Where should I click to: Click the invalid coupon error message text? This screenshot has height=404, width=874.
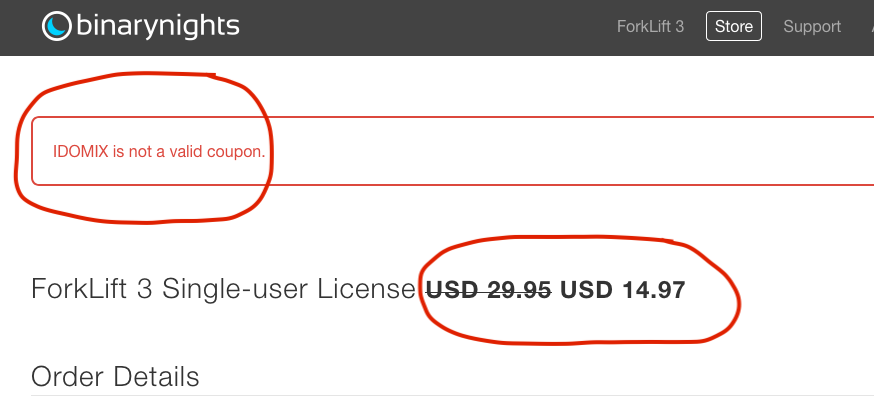159,152
